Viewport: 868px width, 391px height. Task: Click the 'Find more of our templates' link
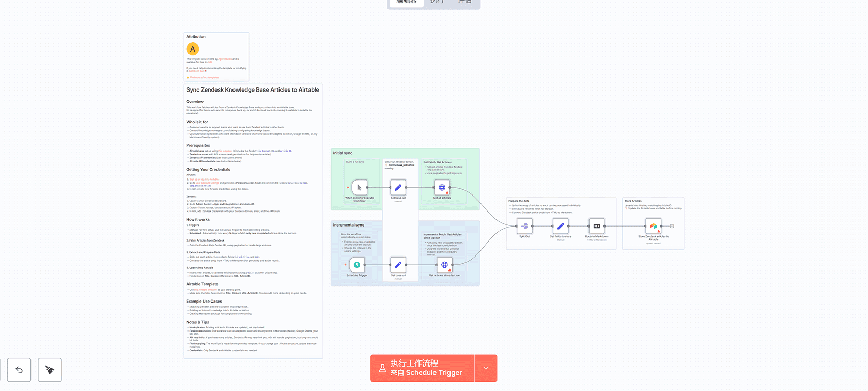204,78
